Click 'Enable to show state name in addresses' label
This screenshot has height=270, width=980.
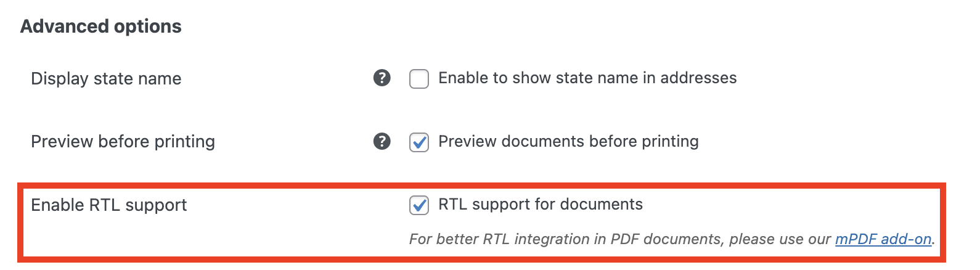click(587, 78)
